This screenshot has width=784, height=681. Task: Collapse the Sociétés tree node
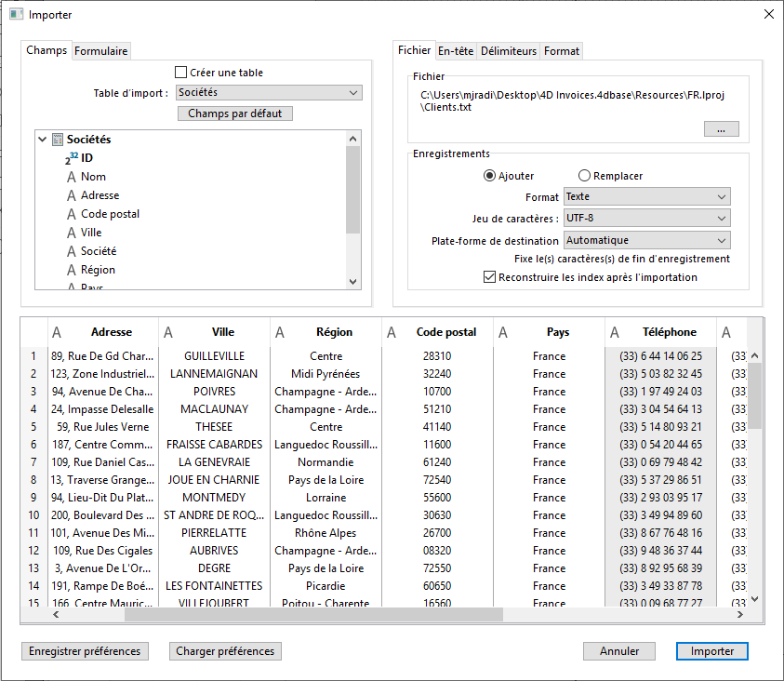43,140
